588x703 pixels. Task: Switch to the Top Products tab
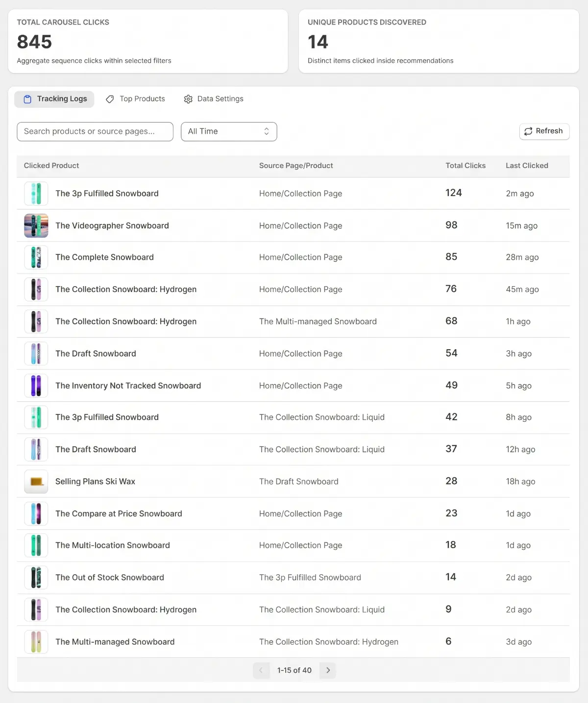[x=136, y=99]
